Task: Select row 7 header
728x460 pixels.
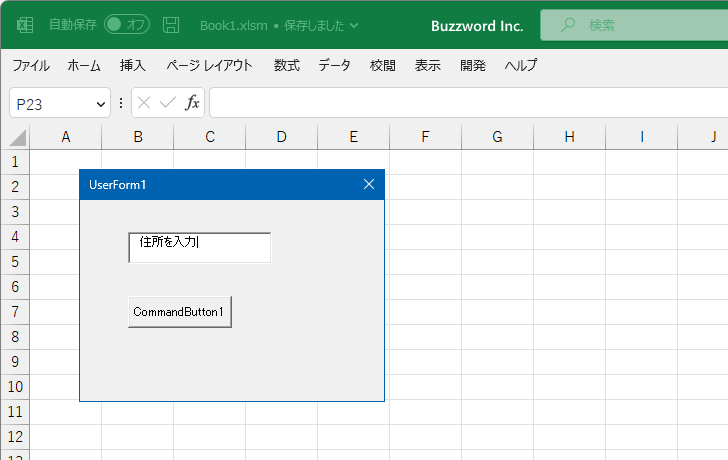Action: coord(15,312)
